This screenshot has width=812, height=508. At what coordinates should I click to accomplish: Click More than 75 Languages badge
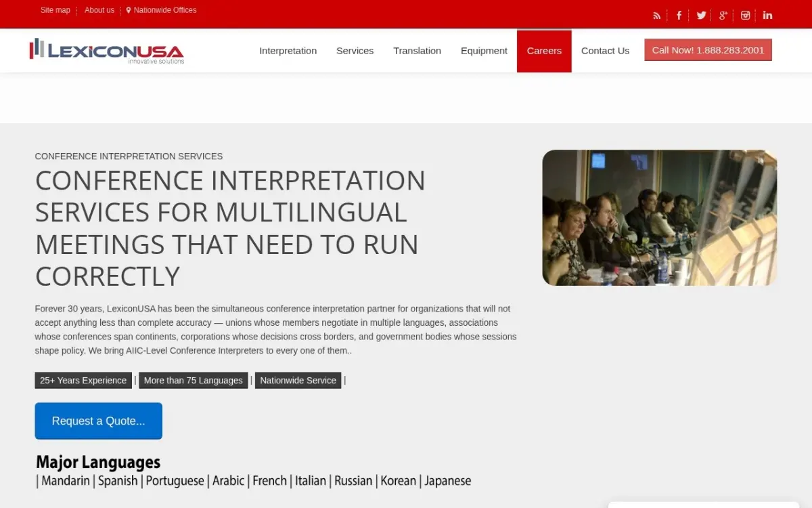pyautogui.click(x=194, y=381)
